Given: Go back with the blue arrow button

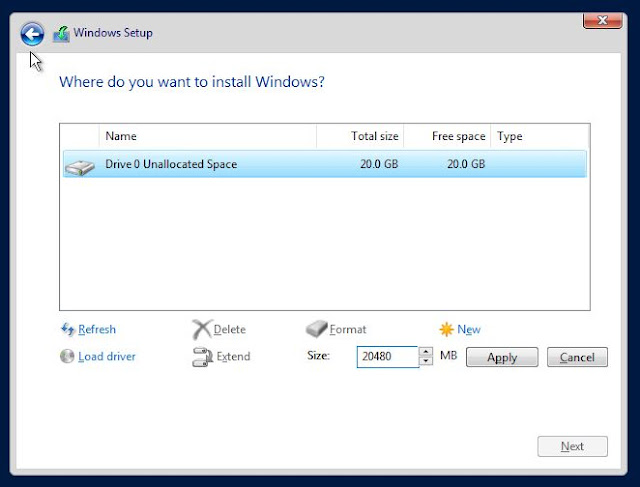Looking at the screenshot, I should tap(32, 34).
